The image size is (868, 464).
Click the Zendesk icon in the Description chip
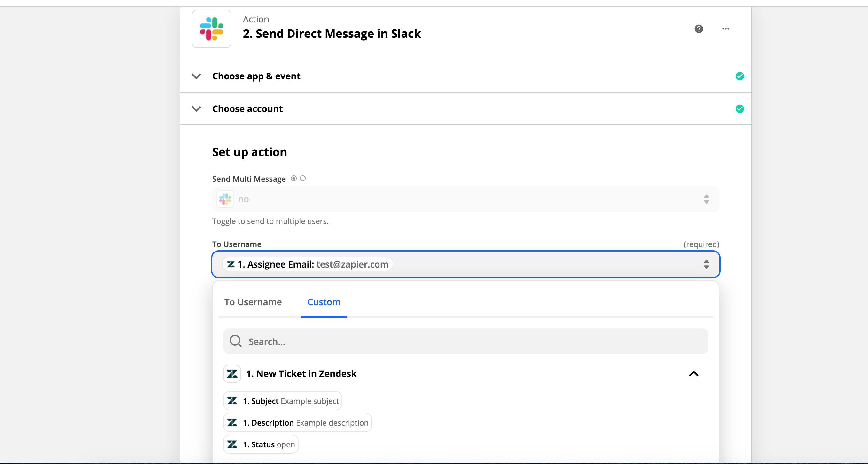point(232,422)
